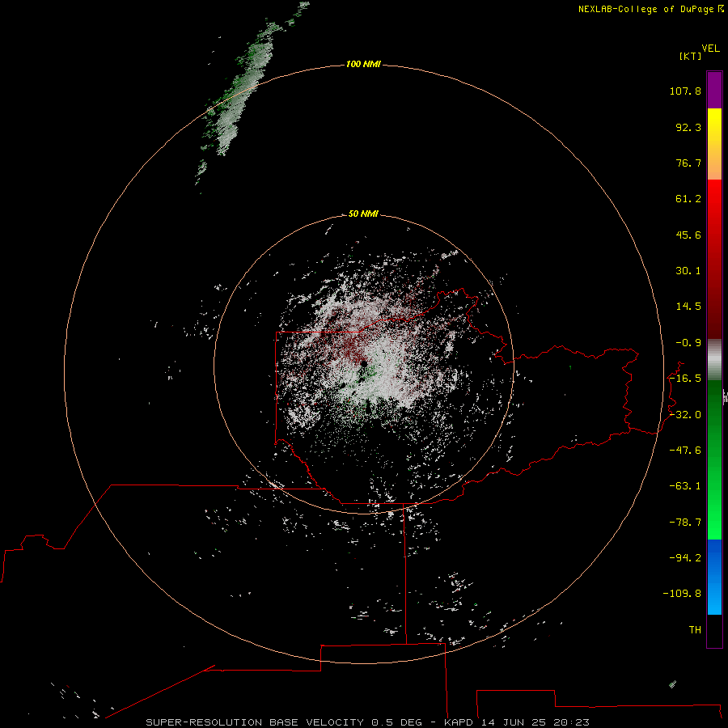Click the purple segment of the color bar

tap(714, 90)
